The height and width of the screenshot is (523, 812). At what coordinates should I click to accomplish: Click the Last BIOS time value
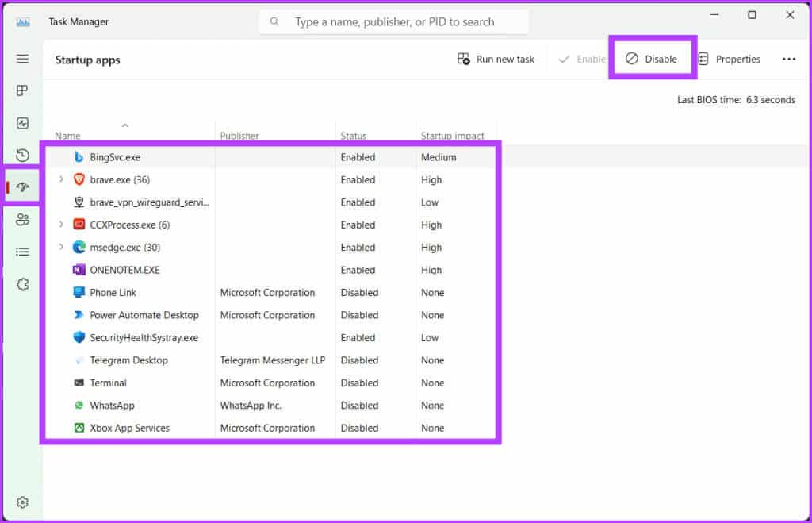[771, 99]
